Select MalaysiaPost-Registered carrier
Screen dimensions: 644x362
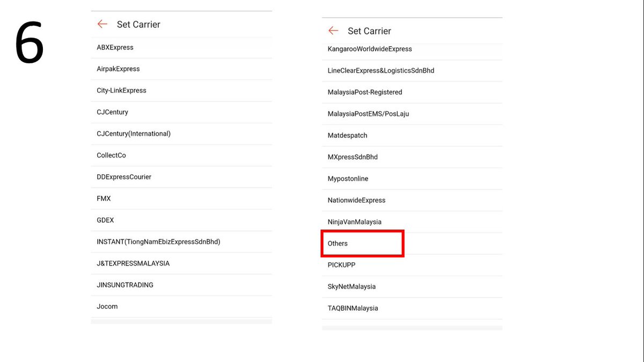[412, 92]
